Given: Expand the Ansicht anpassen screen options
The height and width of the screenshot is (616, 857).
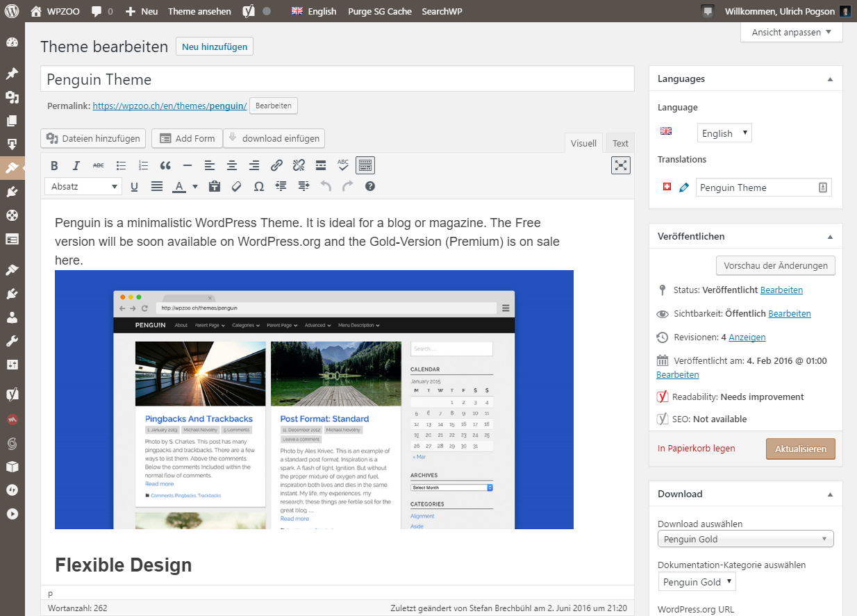Looking at the screenshot, I should coord(792,32).
